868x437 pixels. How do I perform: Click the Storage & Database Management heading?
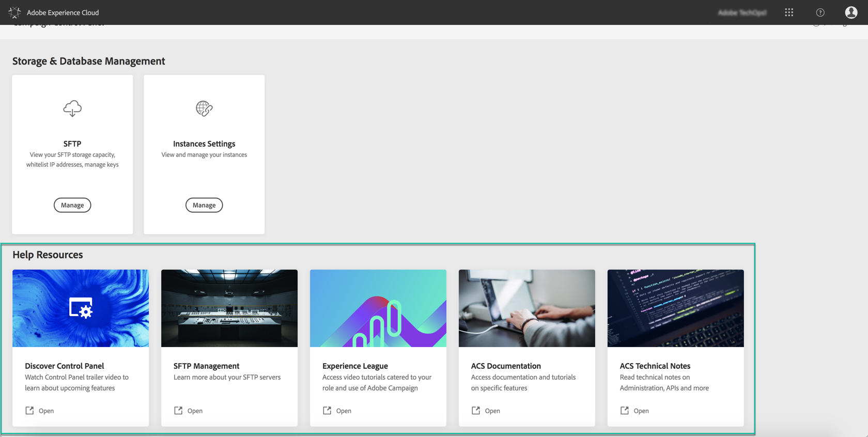[x=89, y=61]
